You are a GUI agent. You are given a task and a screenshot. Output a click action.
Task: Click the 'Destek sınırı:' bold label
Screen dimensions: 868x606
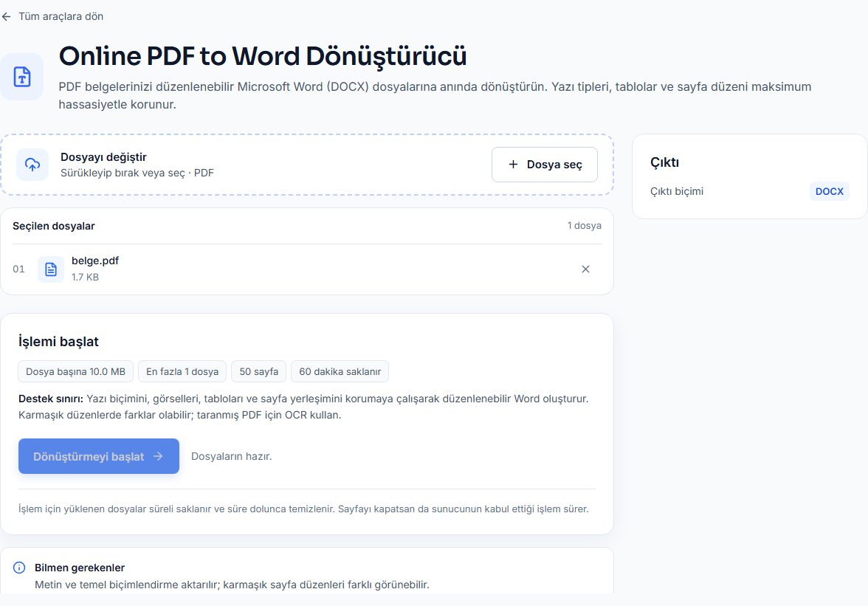51,399
